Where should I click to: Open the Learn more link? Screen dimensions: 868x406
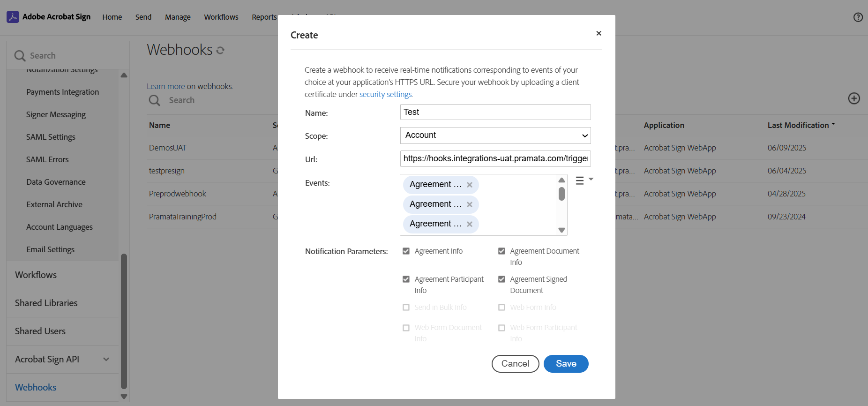point(166,86)
